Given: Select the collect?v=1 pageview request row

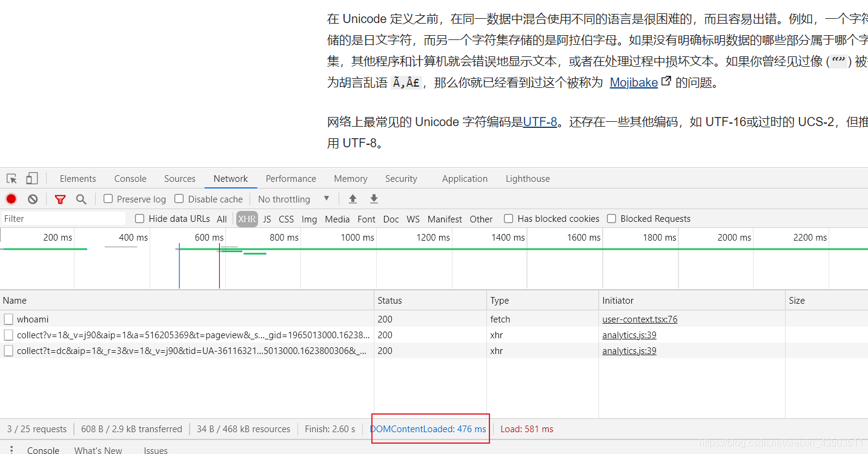Looking at the screenshot, I should click(x=434, y=335).
